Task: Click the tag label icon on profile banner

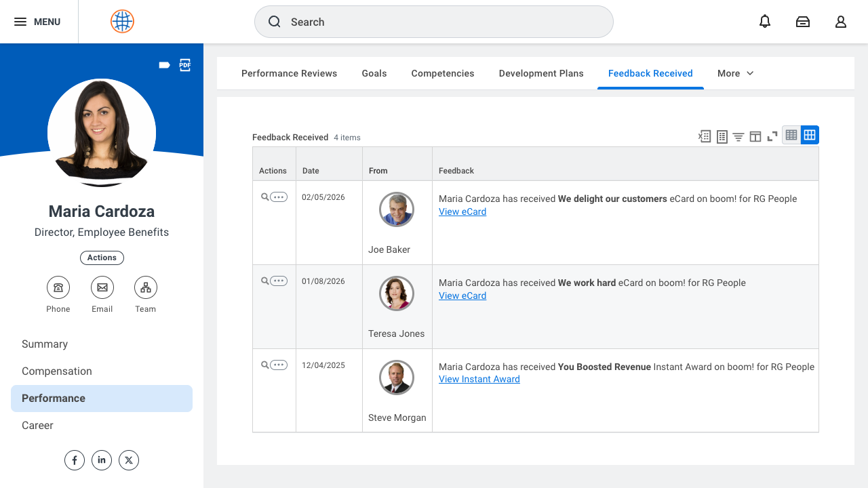Action: [164, 65]
